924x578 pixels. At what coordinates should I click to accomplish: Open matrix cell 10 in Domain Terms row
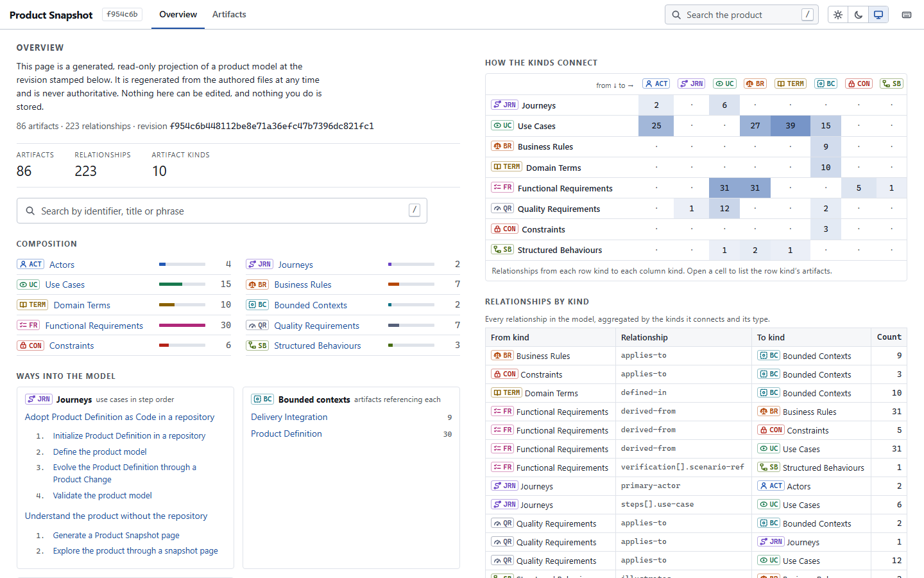click(x=826, y=168)
